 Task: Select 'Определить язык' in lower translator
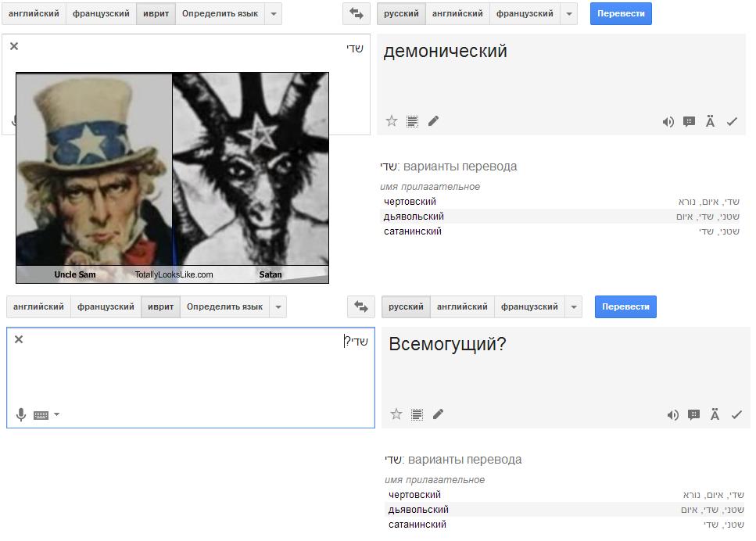point(224,306)
